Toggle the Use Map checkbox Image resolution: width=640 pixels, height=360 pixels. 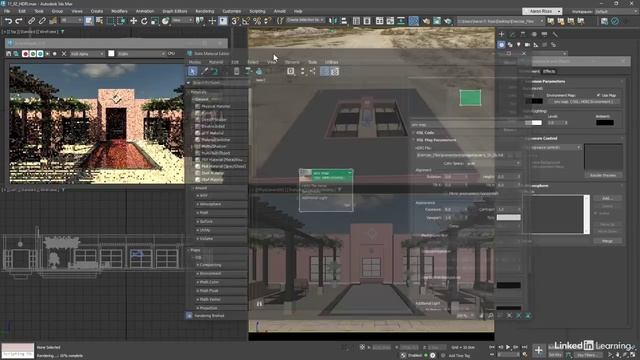pos(598,95)
